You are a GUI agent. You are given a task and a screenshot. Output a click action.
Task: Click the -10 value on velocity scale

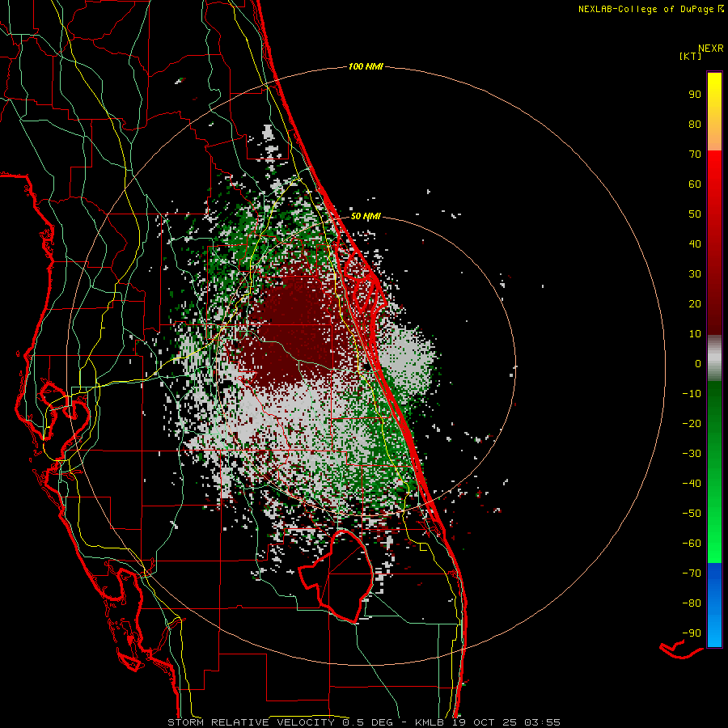click(692, 394)
